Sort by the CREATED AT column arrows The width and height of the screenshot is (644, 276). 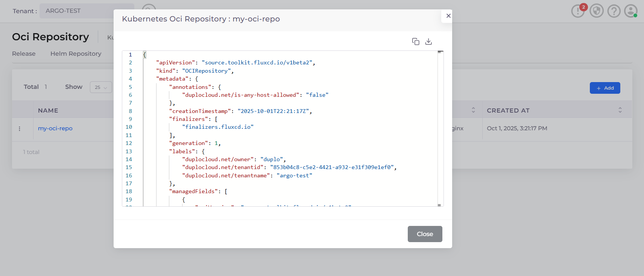pos(620,110)
